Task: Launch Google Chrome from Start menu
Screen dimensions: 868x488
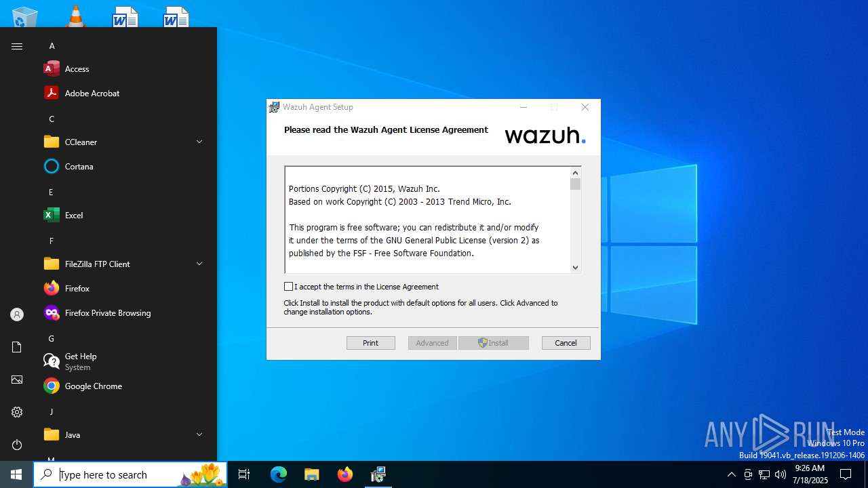Action: click(x=123, y=386)
